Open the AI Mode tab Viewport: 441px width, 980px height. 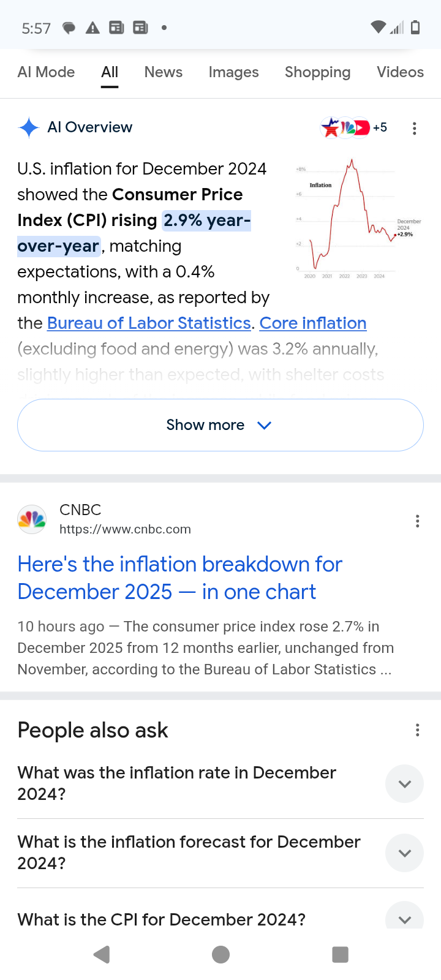coord(47,72)
